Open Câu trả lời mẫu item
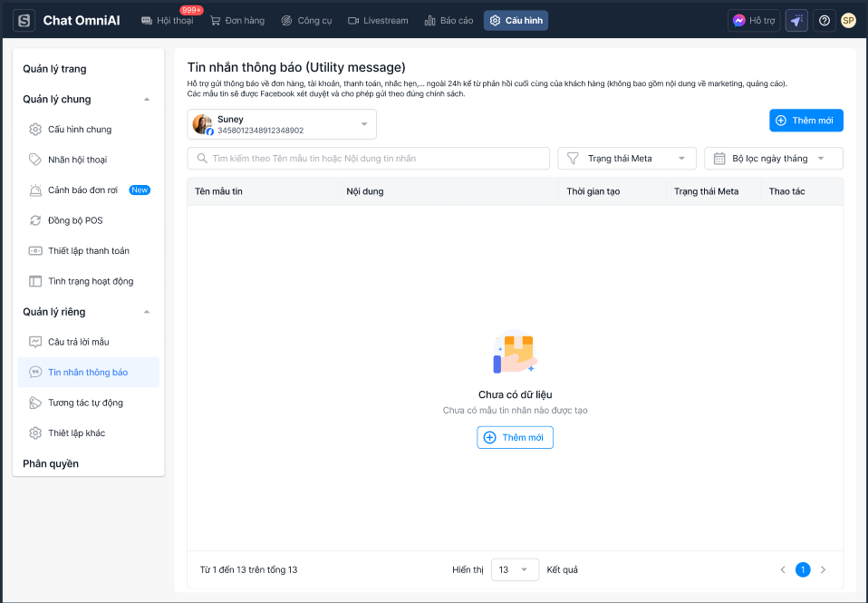Screen dimensions: 868x603 (x=79, y=342)
